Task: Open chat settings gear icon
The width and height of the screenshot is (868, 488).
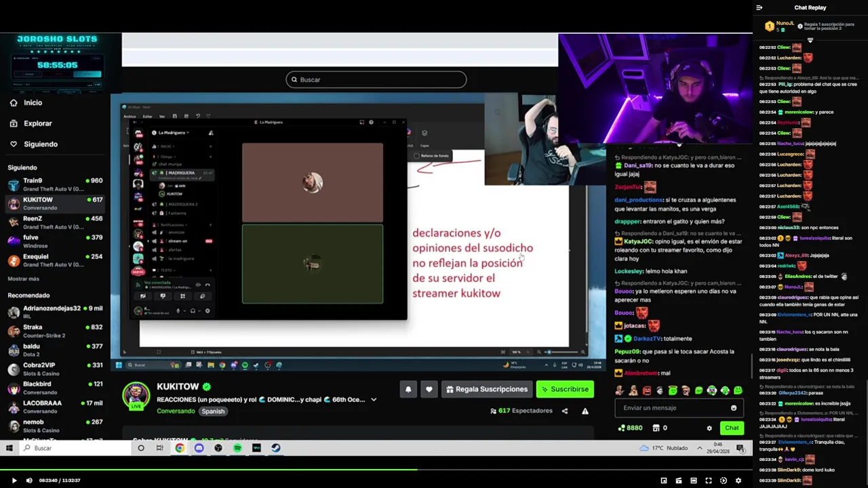Action: pos(709,428)
